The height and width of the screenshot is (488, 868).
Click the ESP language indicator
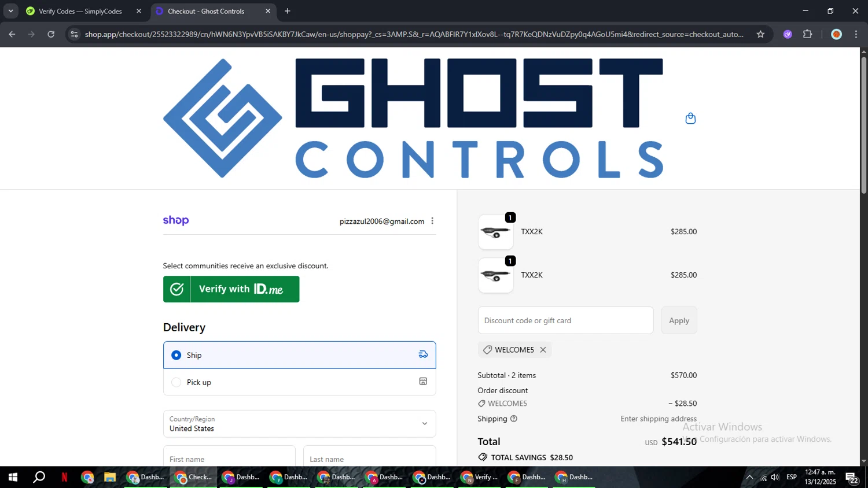click(x=792, y=477)
